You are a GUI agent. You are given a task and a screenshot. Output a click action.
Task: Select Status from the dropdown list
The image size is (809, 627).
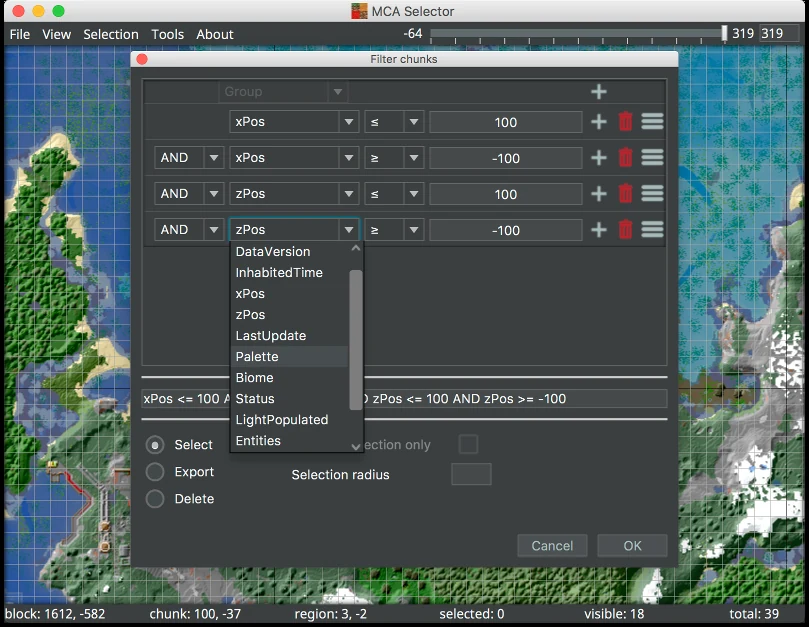[289, 399]
